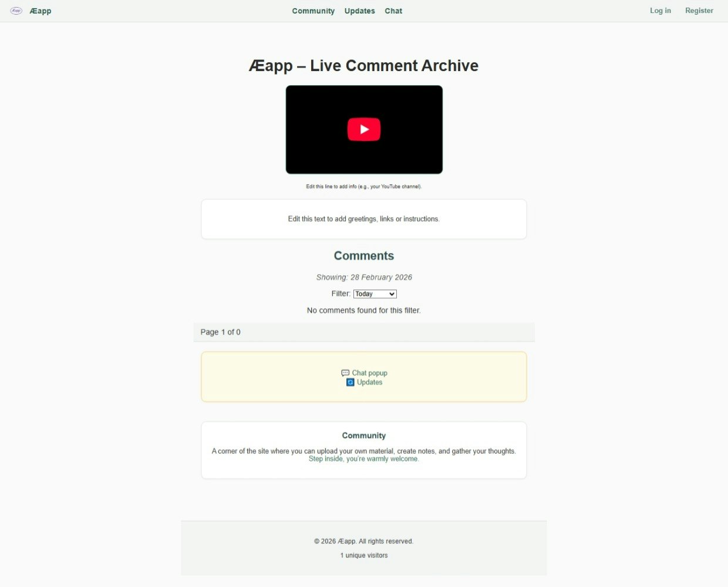Click the Log in link

coord(660,11)
